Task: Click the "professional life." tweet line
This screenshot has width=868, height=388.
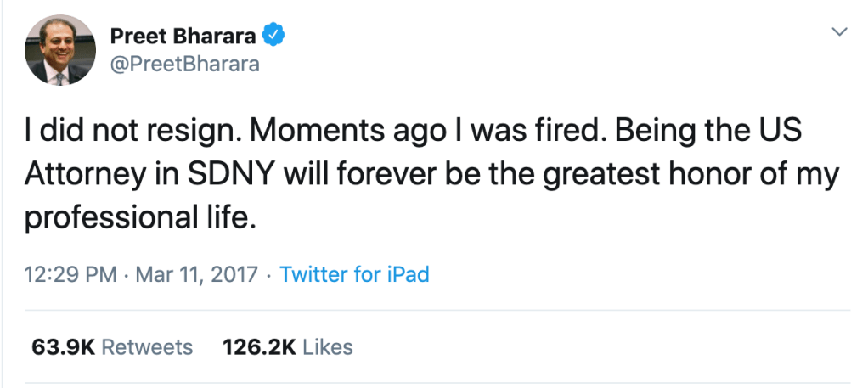Action: tap(139, 216)
